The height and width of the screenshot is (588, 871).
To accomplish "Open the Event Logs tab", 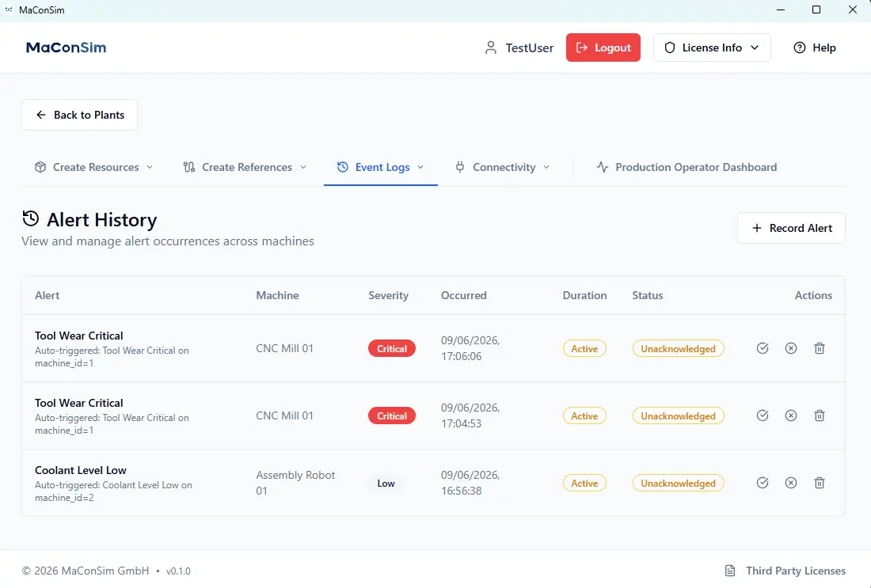I will point(381,167).
